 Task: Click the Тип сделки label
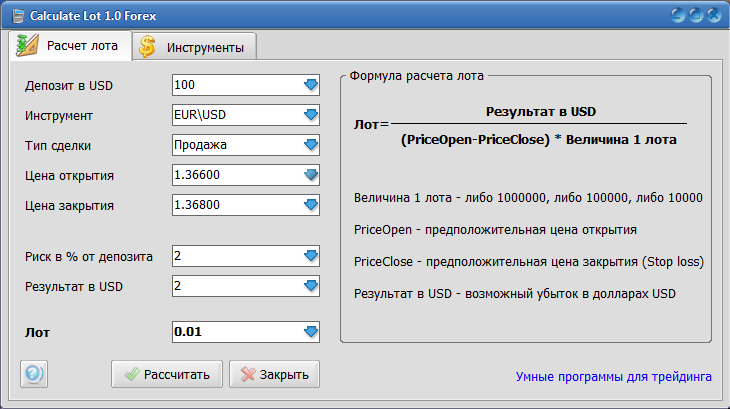58,146
